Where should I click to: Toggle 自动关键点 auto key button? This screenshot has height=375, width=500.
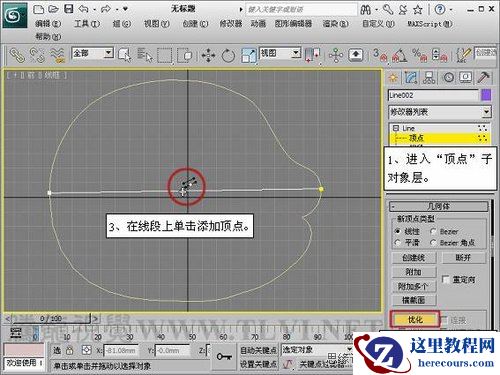pyautogui.click(x=259, y=350)
